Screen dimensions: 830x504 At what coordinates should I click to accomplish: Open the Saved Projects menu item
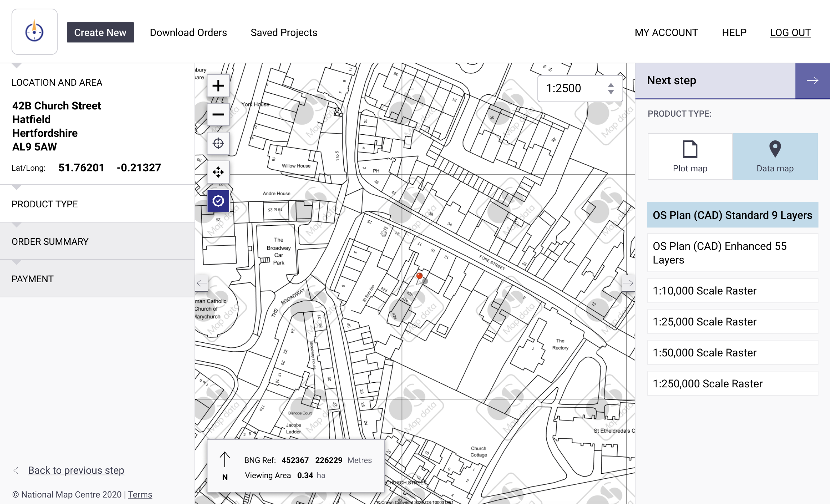point(284,32)
